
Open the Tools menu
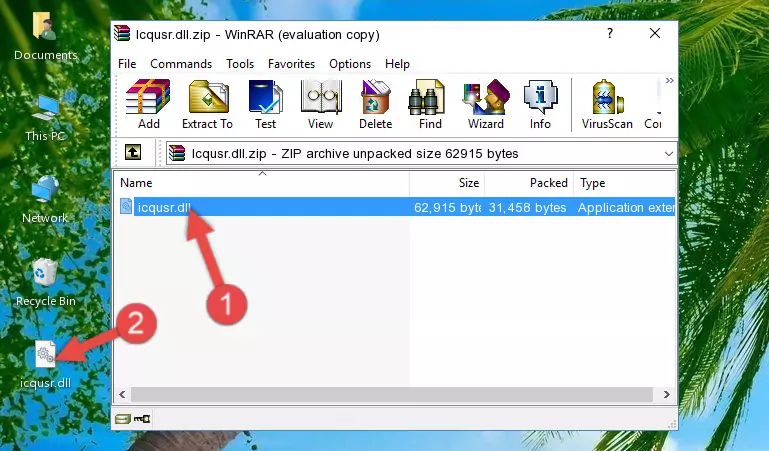point(240,64)
